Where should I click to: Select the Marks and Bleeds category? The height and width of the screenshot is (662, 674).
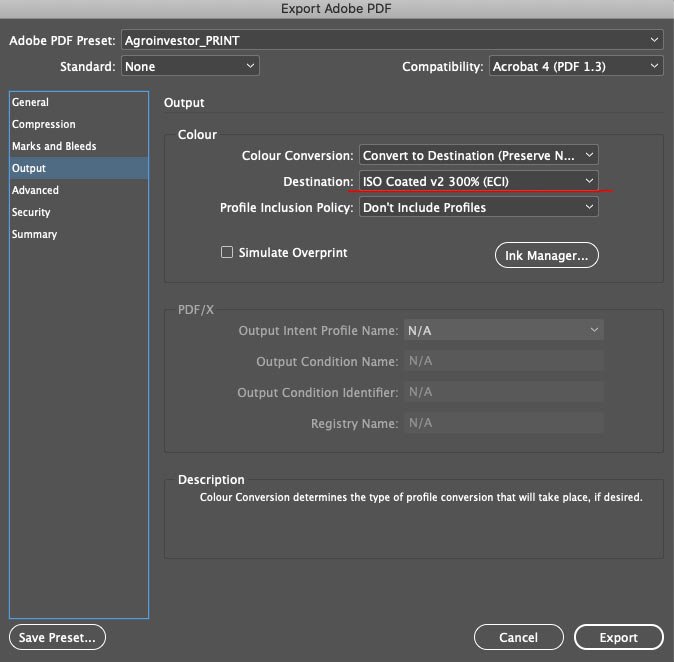79,146
